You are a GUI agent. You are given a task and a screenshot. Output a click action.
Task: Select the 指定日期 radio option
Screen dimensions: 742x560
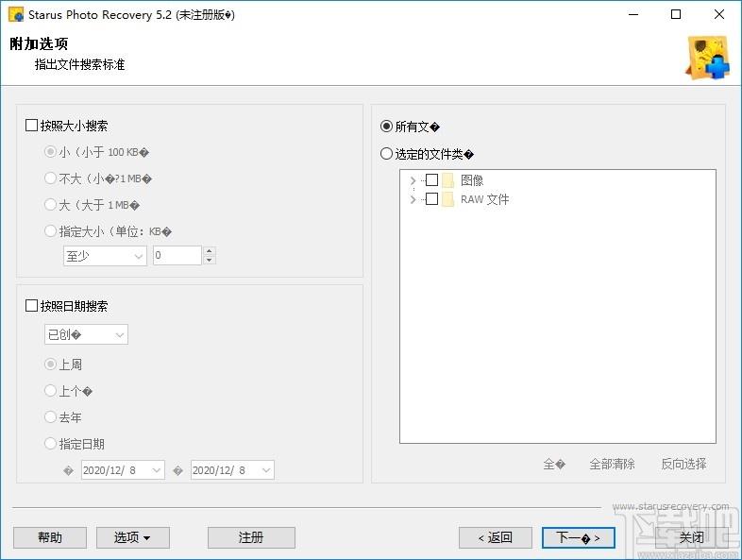coord(50,444)
